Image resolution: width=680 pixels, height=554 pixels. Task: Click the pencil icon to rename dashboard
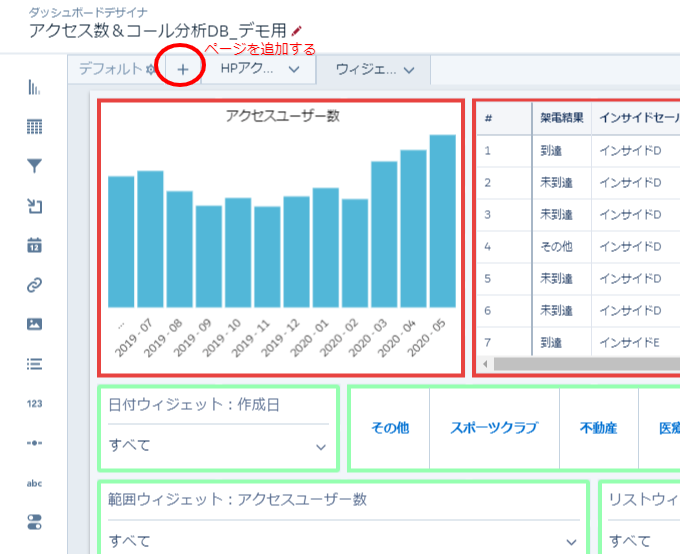tap(296, 32)
